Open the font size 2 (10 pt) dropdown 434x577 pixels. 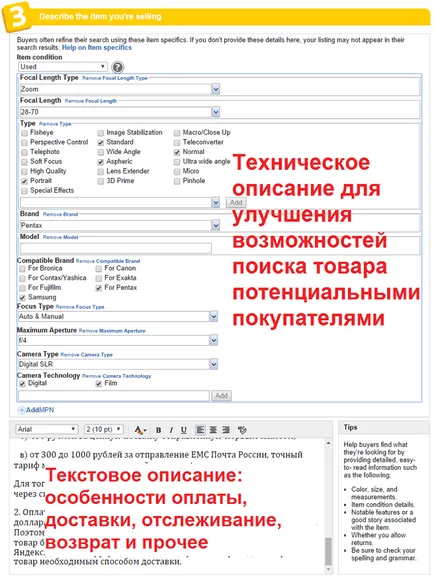click(x=103, y=429)
